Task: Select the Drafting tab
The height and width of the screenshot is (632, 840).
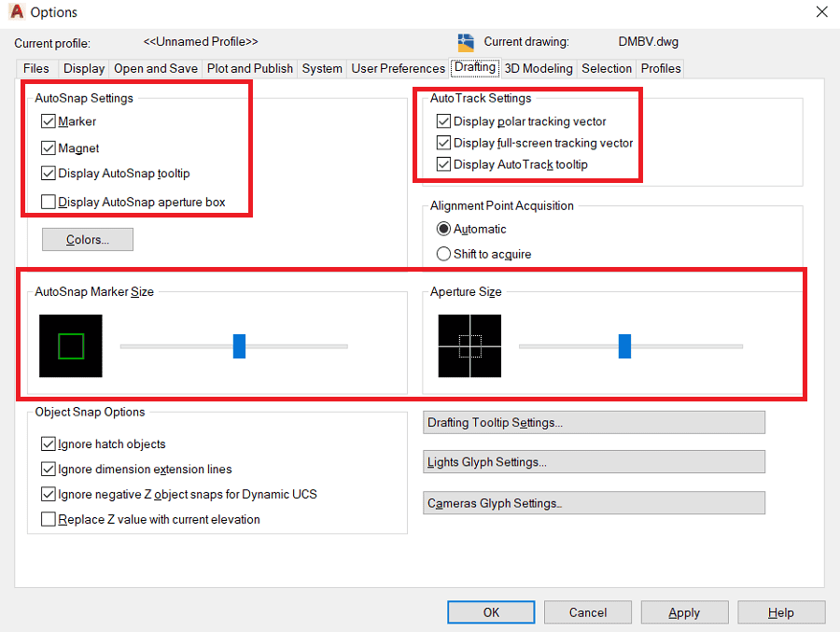Action: 475,67
